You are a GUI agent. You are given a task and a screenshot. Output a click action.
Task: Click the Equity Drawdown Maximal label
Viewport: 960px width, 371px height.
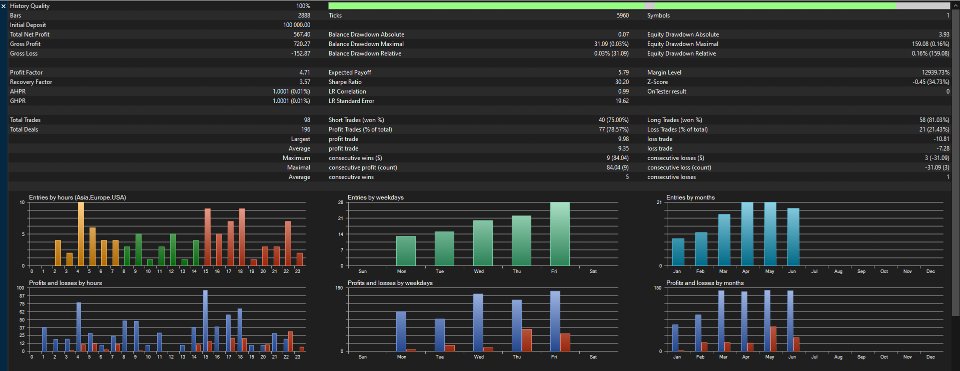[x=683, y=44]
